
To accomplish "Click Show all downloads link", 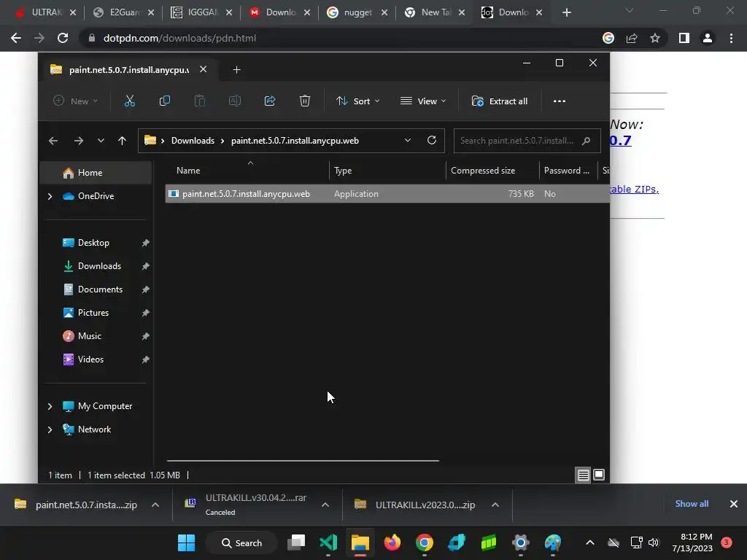I will (692, 504).
